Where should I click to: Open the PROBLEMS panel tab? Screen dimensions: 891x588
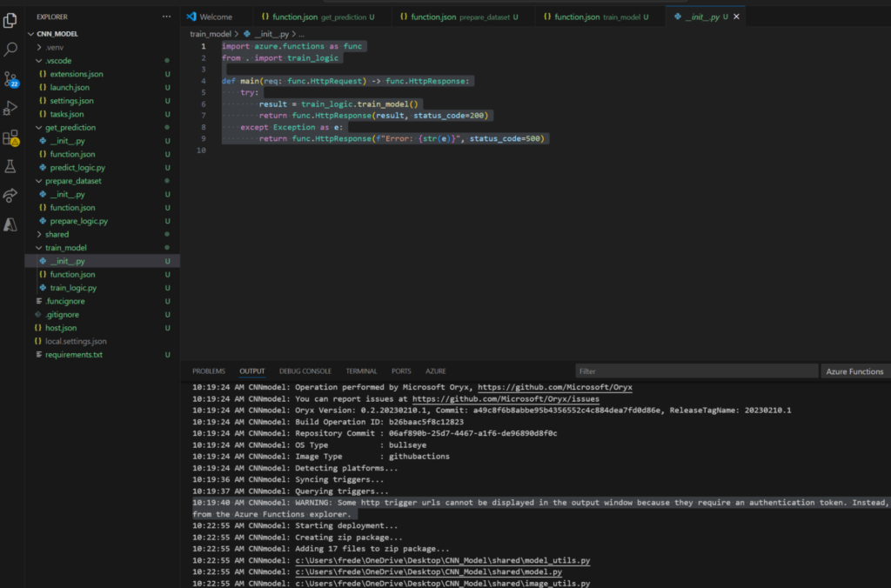(x=209, y=371)
